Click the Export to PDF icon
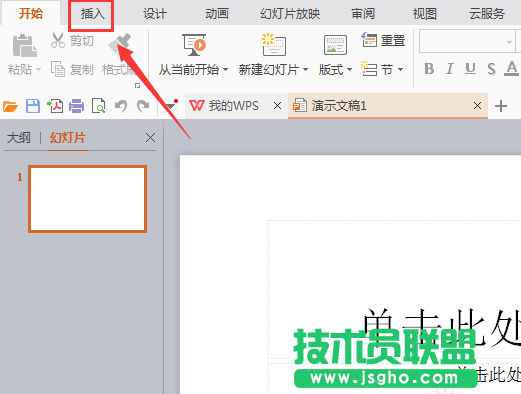Image resolution: width=521 pixels, height=394 pixels. [55, 106]
